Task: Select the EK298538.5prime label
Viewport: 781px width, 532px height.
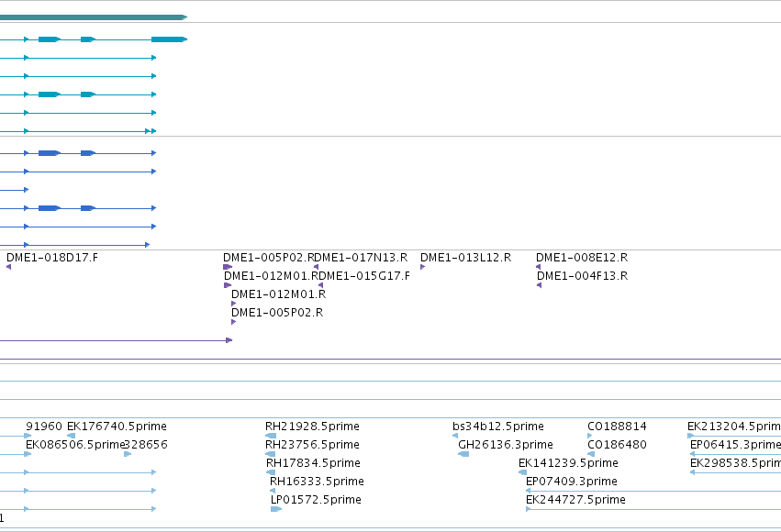Action: pos(736,463)
